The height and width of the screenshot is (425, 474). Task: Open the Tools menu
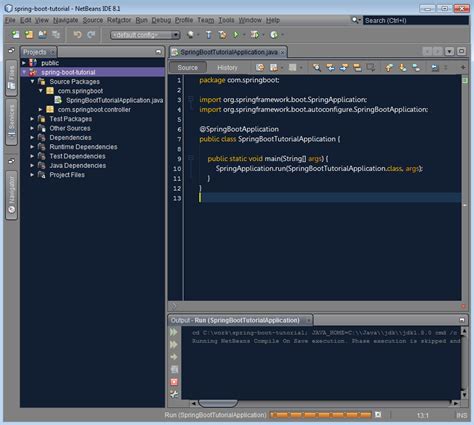pos(226,20)
